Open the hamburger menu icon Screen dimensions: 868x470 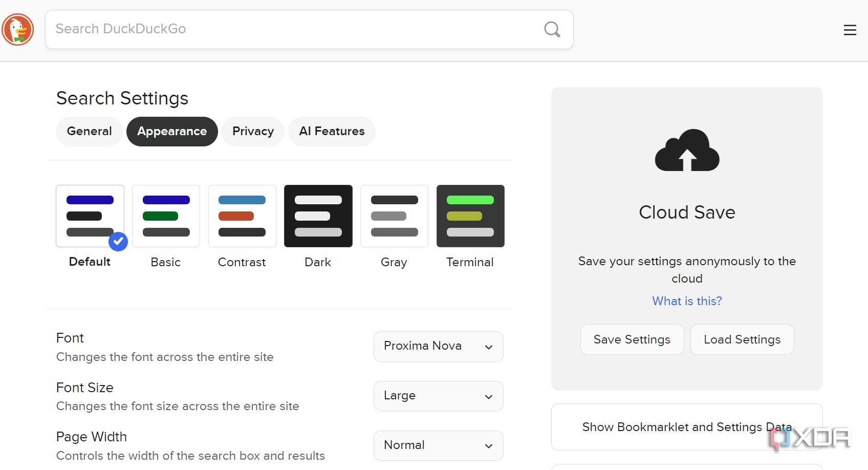[850, 30]
